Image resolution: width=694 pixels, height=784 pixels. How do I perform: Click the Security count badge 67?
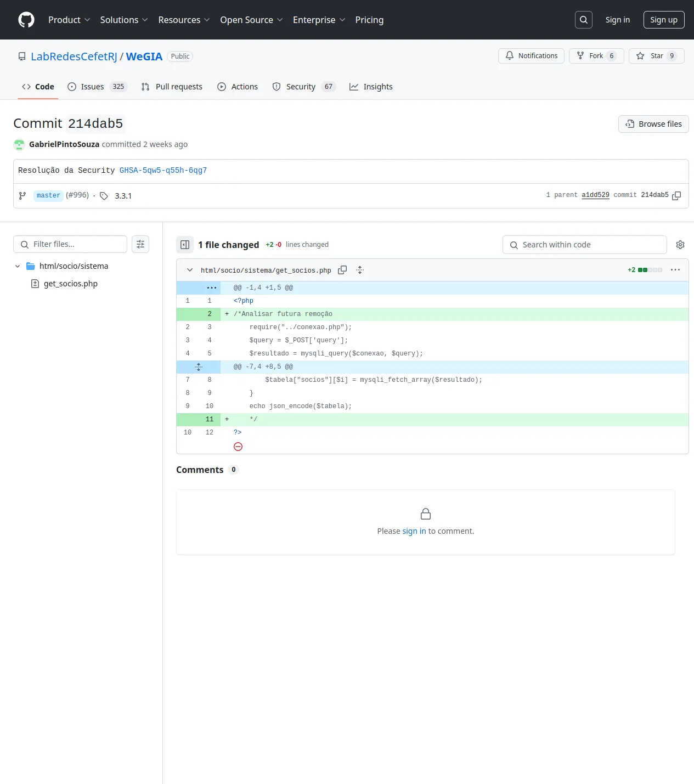pyautogui.click(x=329, y=87)
